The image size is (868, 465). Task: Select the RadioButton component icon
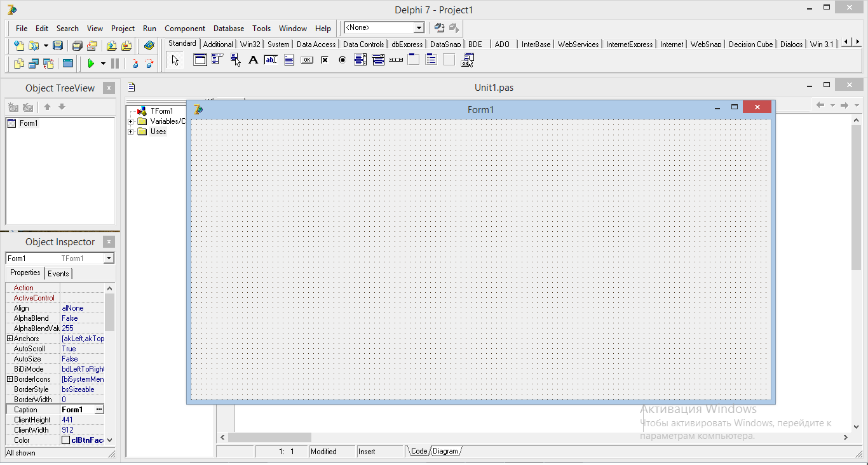tap(342, 60)
